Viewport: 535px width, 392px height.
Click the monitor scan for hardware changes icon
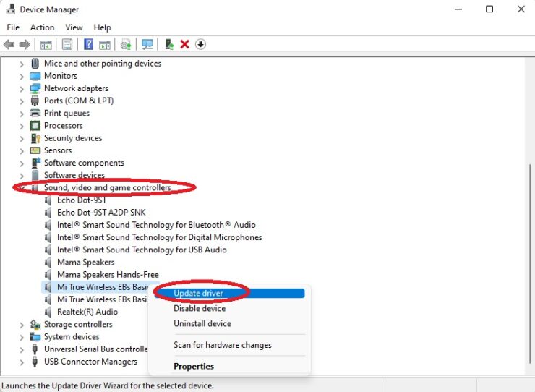tap(147, 44)
